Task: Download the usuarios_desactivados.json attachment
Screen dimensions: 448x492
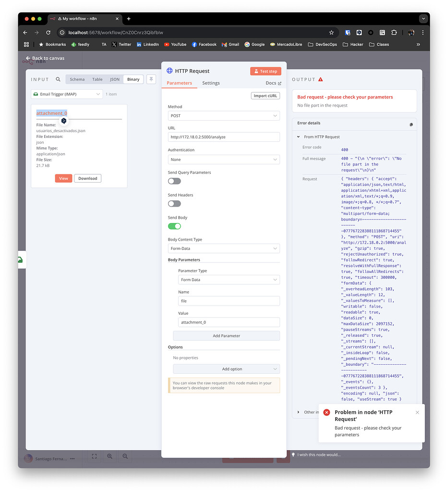Action: click(87, 178)
